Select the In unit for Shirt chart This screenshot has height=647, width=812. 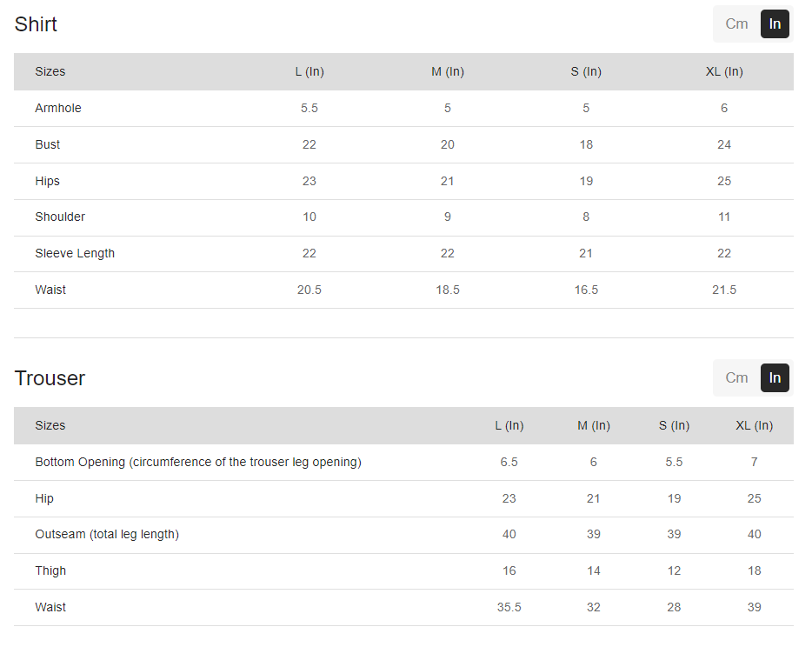pos(775,24)
